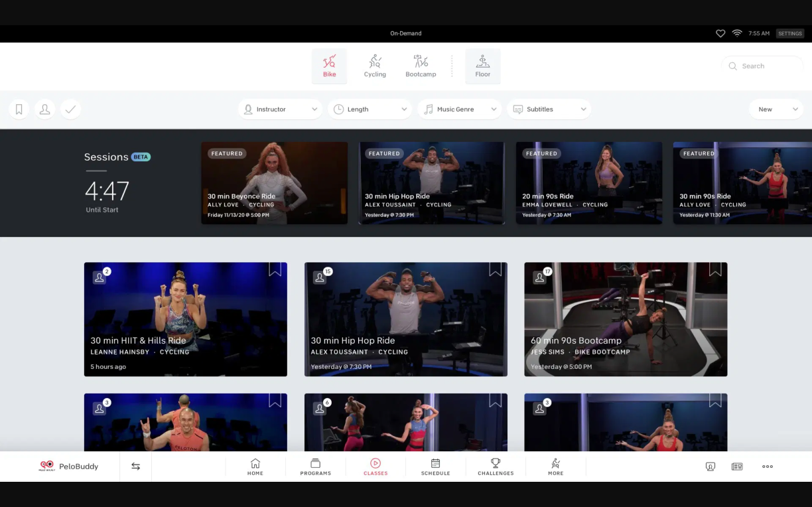Open featured Alex Toussaint Hip Hop Ride
This screenshot has height=507, width=812.
coord(432,183)
